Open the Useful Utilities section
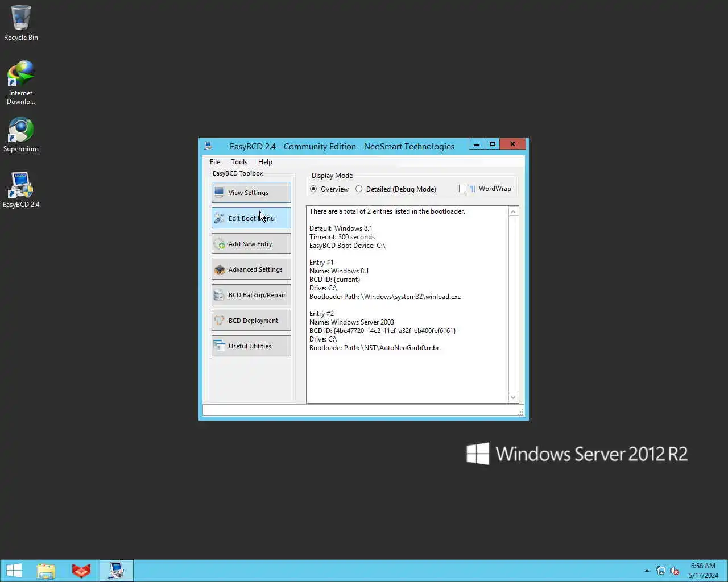The width and height of the screenshot is (728, 582). [251, 346]
